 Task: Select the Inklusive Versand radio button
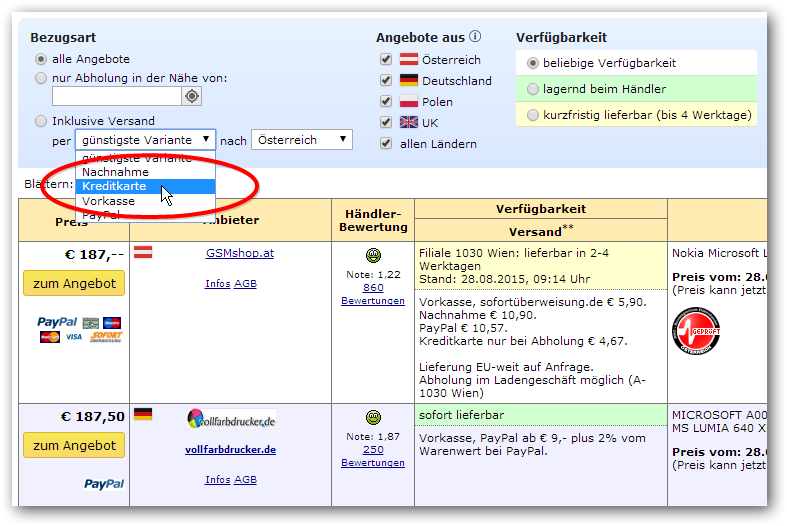[x=41, y=121]
